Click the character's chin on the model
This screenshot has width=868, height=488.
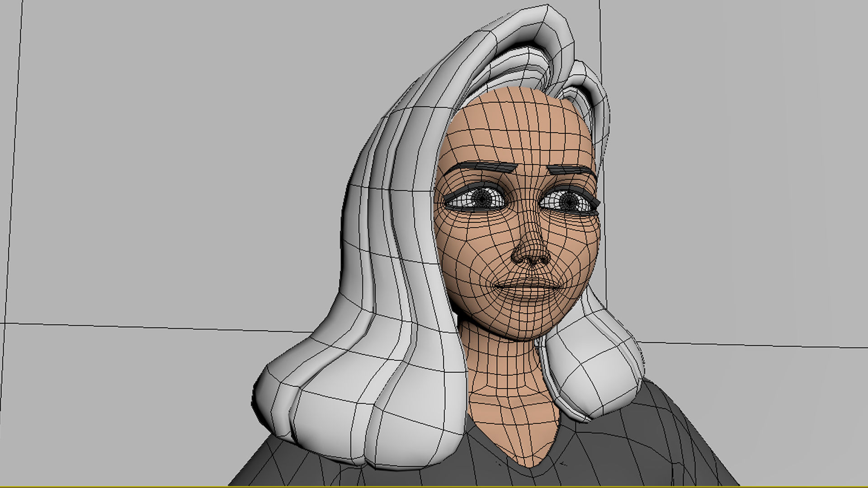[527, 323]
